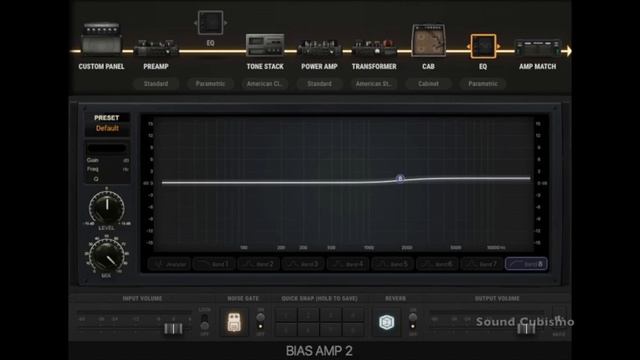
Task: Open the Tone Stack American Cl.. dropdown
Action: [265, 84]
